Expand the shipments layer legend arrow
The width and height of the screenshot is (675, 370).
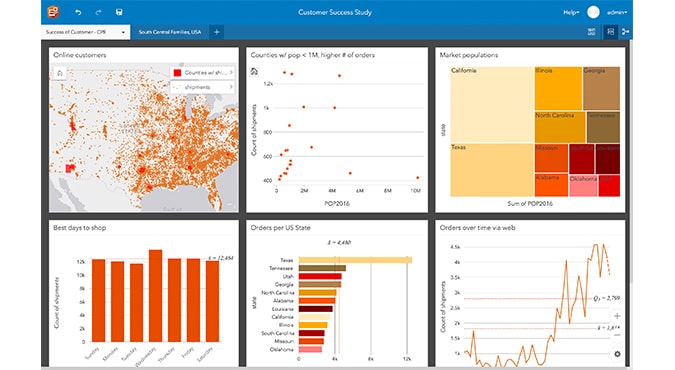point(231,87)
